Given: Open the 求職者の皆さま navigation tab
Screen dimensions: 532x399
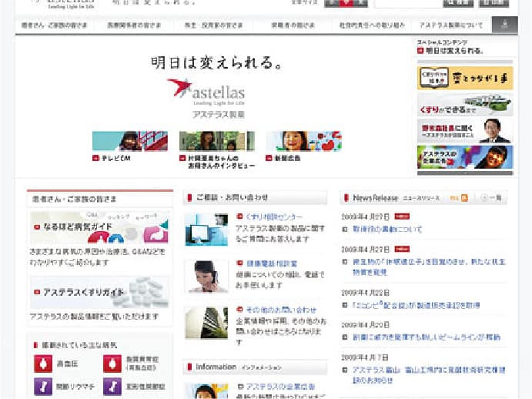Looking at the screenshot, I should coord(293,25).
